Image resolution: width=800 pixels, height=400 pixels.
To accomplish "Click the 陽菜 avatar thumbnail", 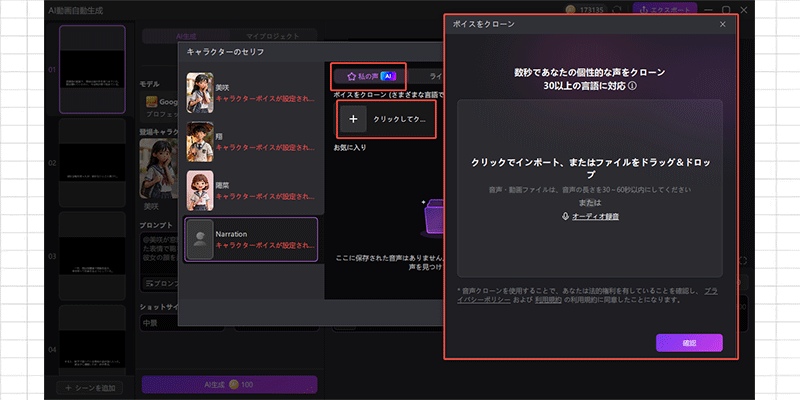I will tap(200, 191).
